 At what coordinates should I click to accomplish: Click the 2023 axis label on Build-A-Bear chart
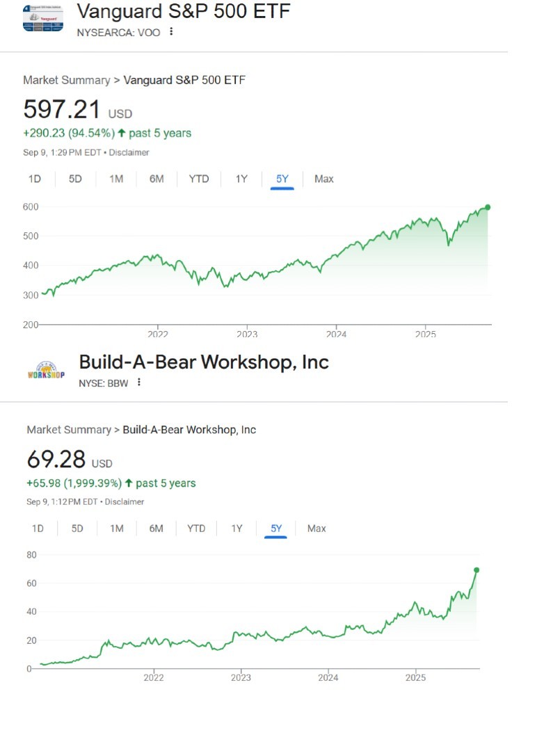tap(241, 677)
